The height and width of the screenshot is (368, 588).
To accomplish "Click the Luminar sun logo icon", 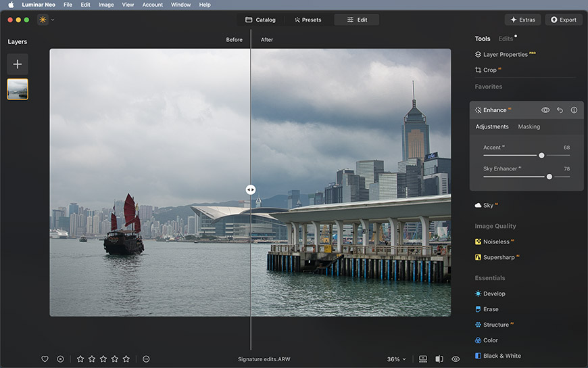I will 43,20.
